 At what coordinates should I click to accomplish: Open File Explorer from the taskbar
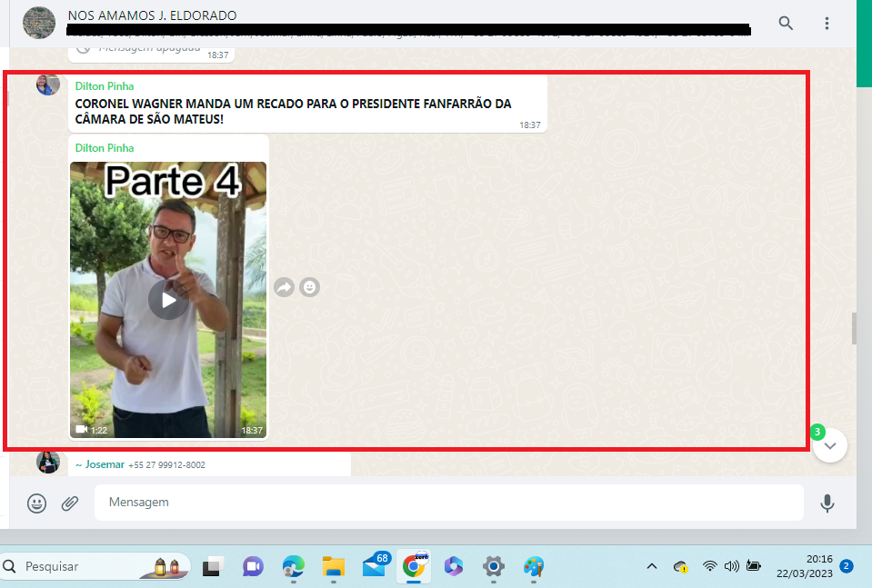coord(334,567)
